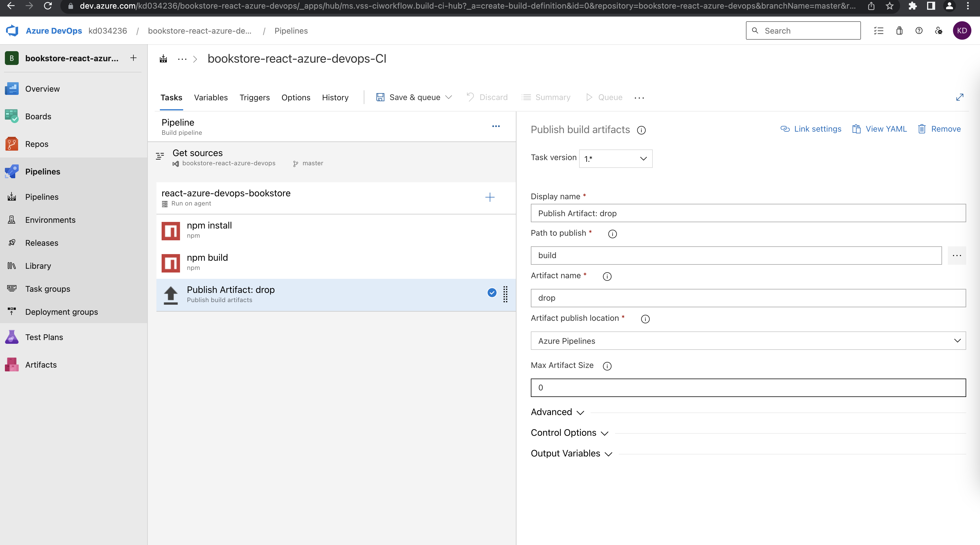980x545 pixels.
Task: Select Pipelines in the left sidebar
Action: [x=42, y=171]
